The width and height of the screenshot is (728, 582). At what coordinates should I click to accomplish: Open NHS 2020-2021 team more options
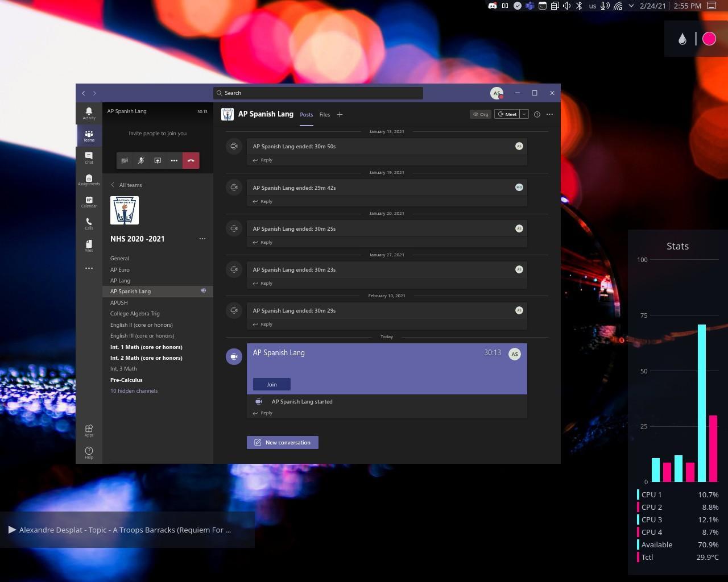202,239
